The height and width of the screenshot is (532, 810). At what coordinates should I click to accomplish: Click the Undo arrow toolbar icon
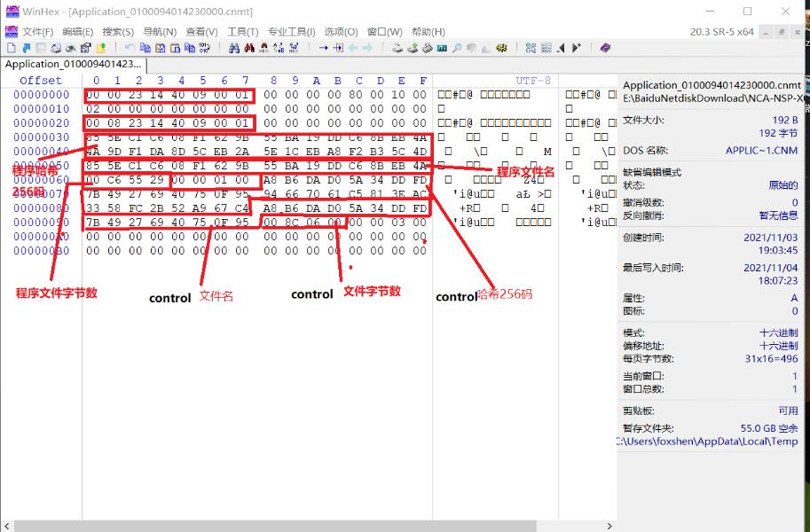pos(130,48)
